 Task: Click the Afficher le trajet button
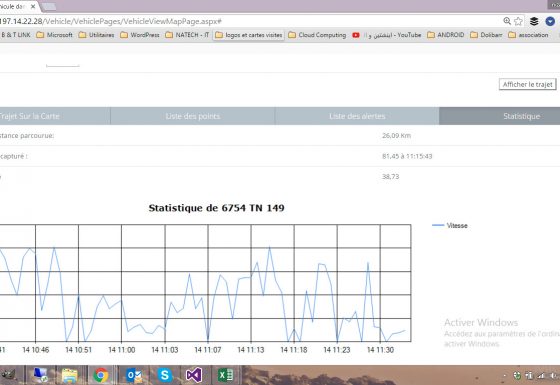(x=528, y=84)
